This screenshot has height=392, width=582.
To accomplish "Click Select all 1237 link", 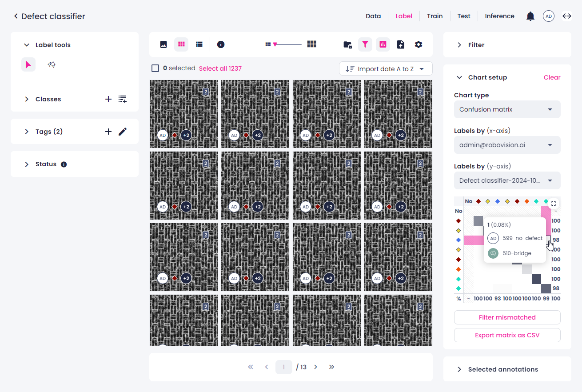I will pos(220,68).
